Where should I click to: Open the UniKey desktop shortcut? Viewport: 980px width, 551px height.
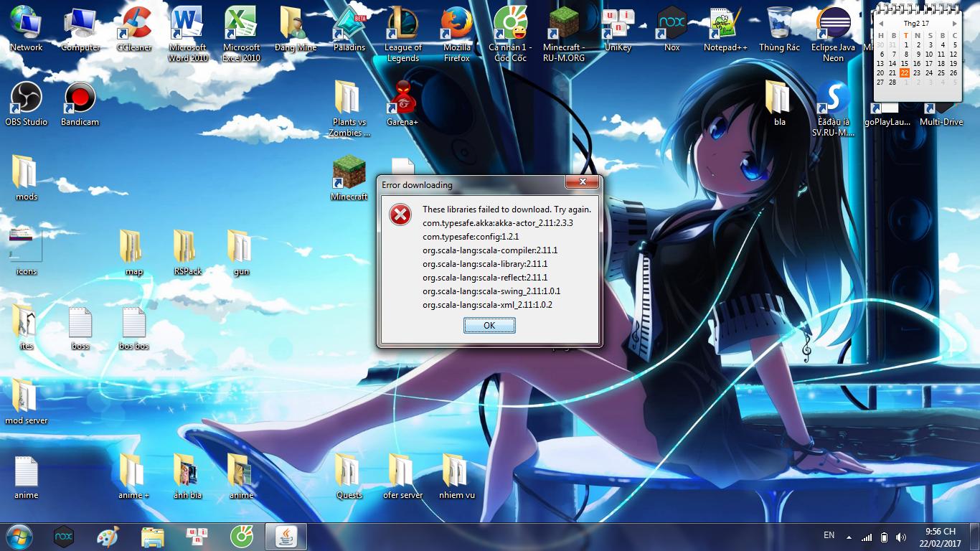pyautogui.click(x=618, y=29)
